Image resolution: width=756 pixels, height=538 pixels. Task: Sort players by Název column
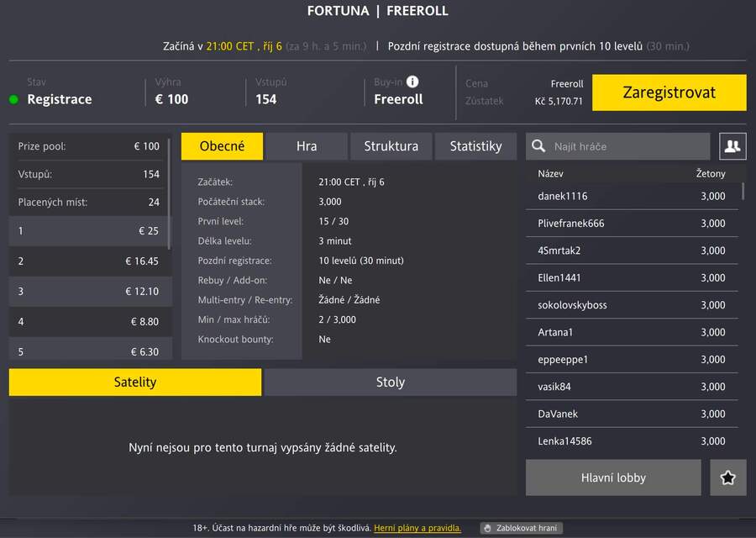[550, 174]
